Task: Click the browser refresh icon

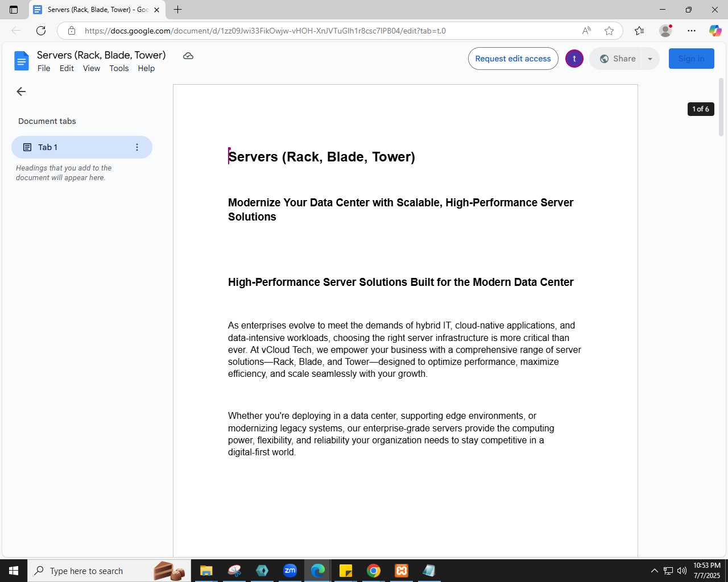Action: (x=41, y=31)
